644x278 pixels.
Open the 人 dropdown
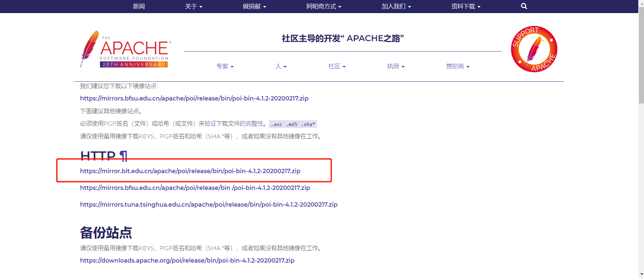click(x=281, y=66)
